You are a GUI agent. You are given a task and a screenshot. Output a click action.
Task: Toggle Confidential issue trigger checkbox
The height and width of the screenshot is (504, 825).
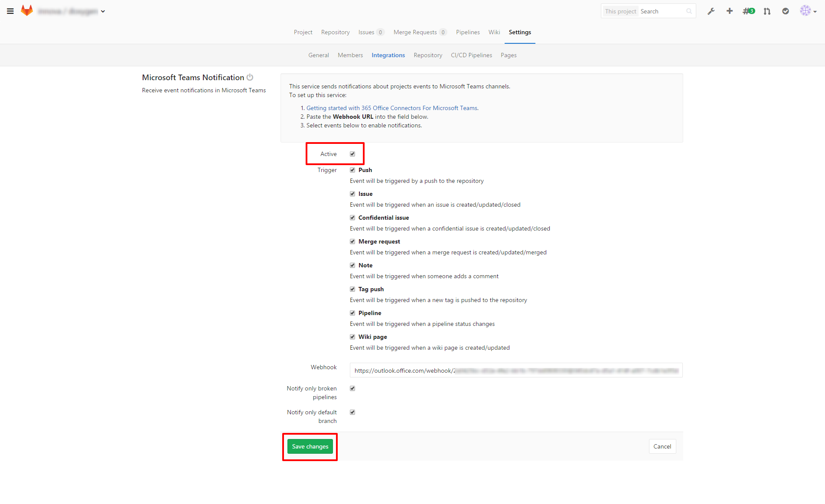click(x=352, y=218)
